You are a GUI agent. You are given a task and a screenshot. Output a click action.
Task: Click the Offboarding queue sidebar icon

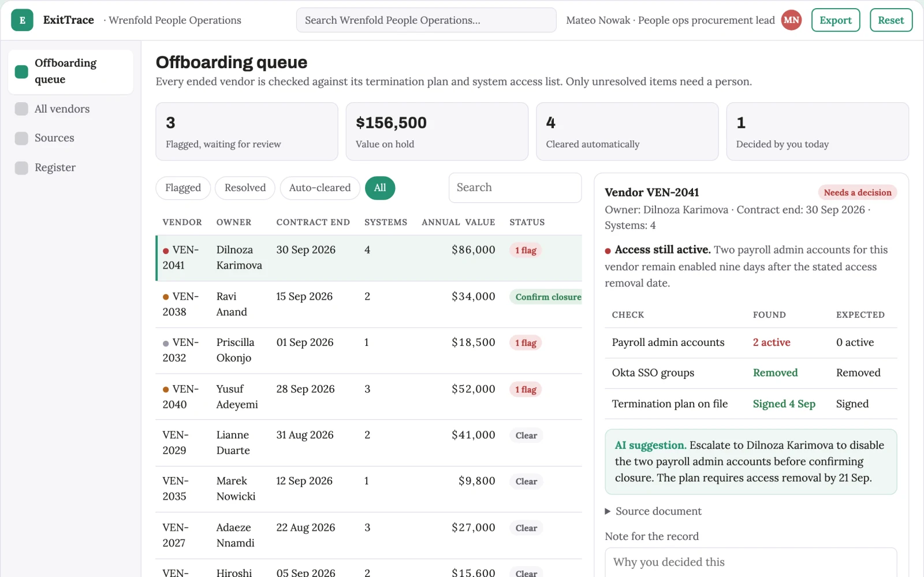pos(21,72)
